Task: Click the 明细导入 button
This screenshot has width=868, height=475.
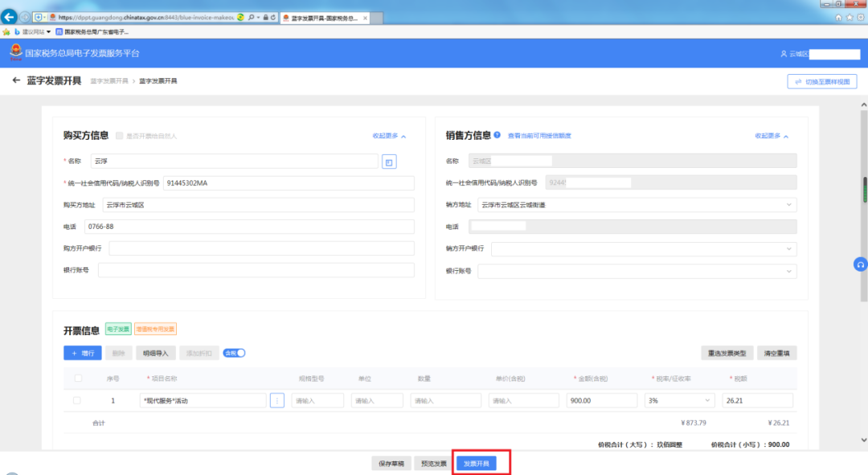Action: click(x=156, y=353)
